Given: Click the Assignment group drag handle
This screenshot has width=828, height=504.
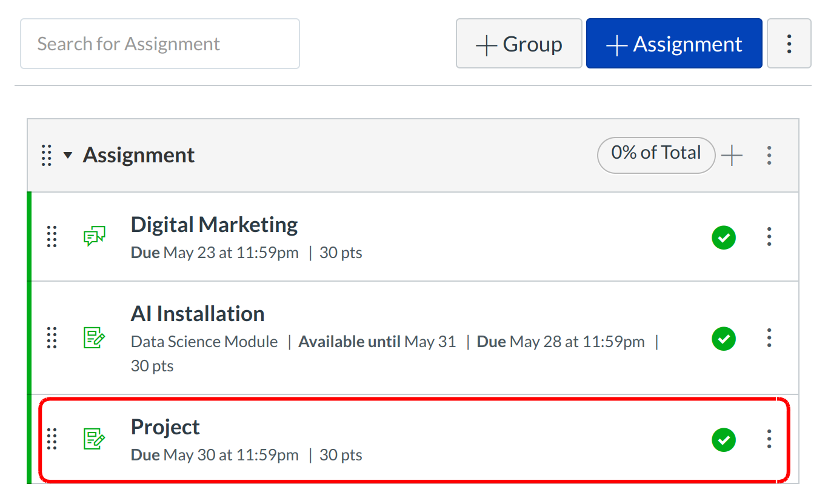Looking at the screenshot, I should tap(46, 155).
